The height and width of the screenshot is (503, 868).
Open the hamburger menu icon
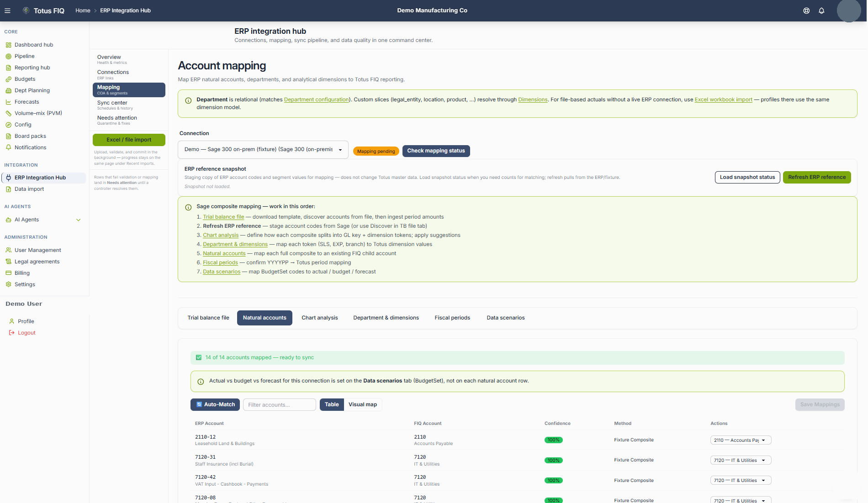pos(7,10)
